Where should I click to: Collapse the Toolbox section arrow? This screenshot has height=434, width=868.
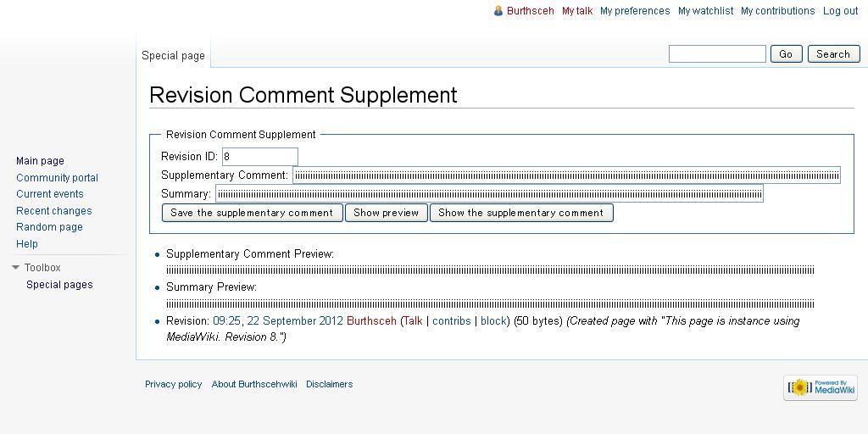click(x=15, y=267)
